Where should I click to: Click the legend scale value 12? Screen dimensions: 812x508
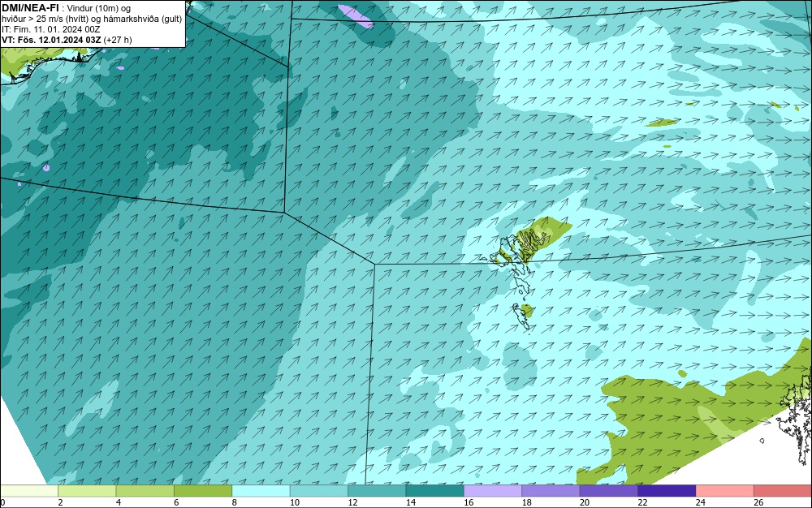352,502
